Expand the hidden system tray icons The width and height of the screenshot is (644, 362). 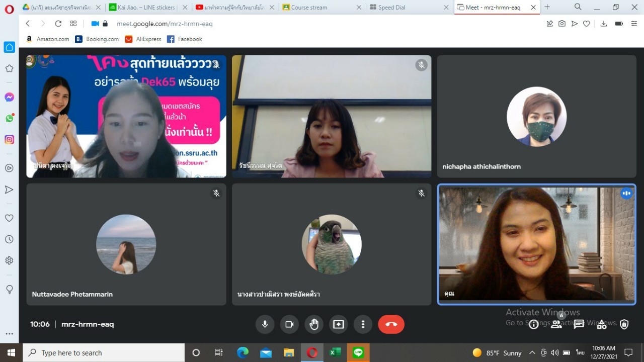[x=532, y=352]
